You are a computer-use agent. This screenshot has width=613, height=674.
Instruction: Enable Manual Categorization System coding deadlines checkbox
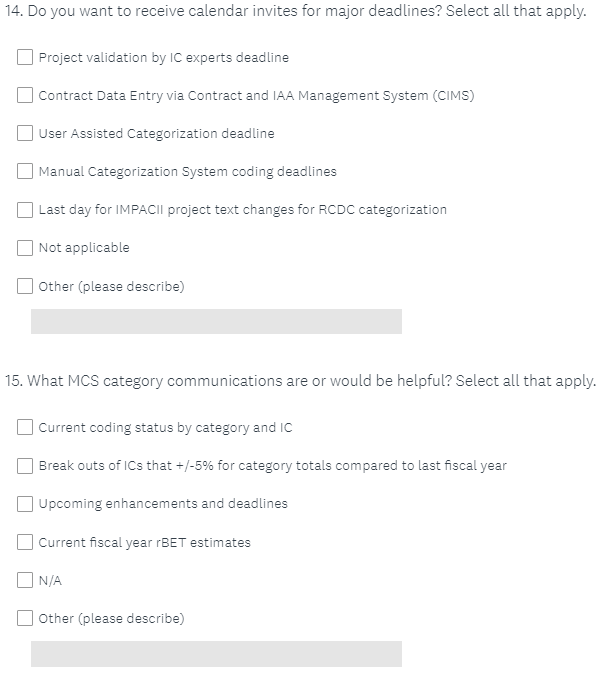coord(25,171)
